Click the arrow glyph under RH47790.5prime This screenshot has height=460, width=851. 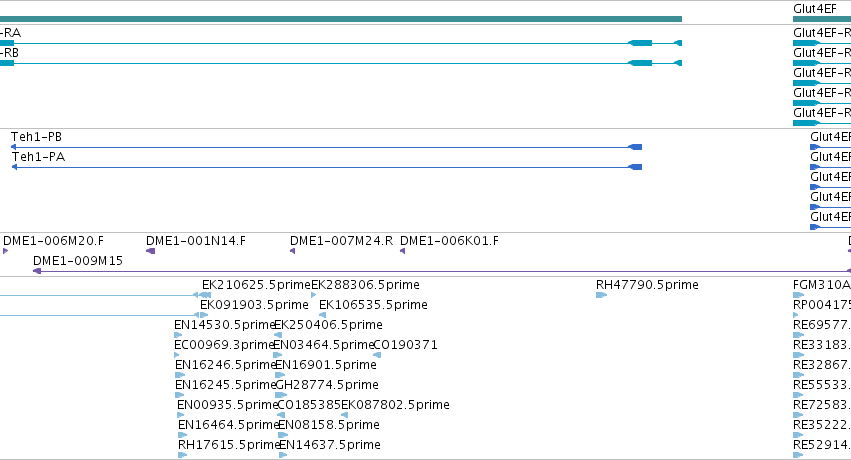601,295
